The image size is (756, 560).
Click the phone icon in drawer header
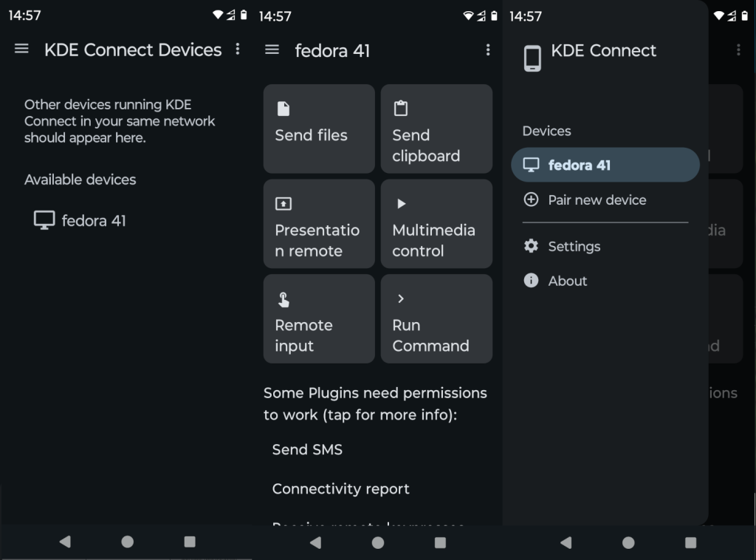[x=532, y=58]
